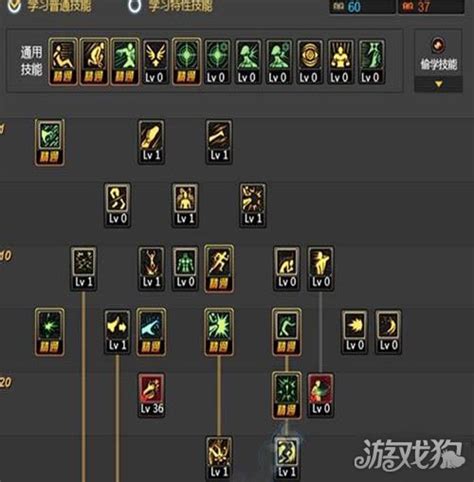474x482 pixels.
Task: Click the blue slash mastered skill icon
Action: 151,331
